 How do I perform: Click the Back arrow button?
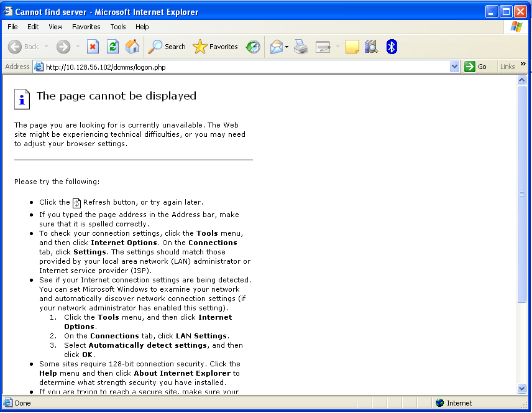coord(14,47)
